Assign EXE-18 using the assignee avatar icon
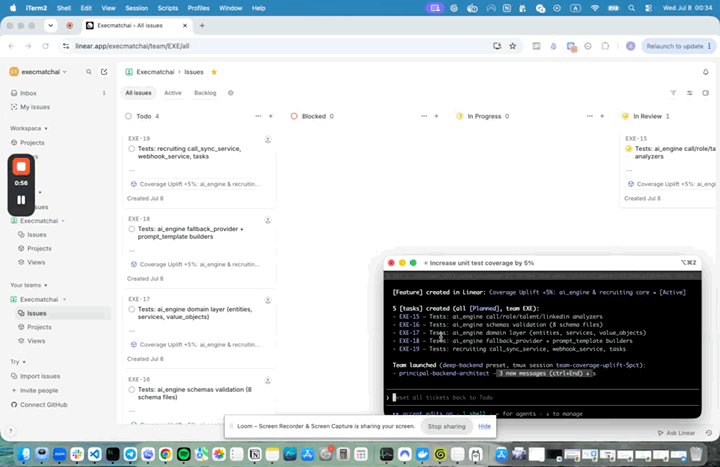The width and height of the screenshot is (720, 467). (268, 220)
